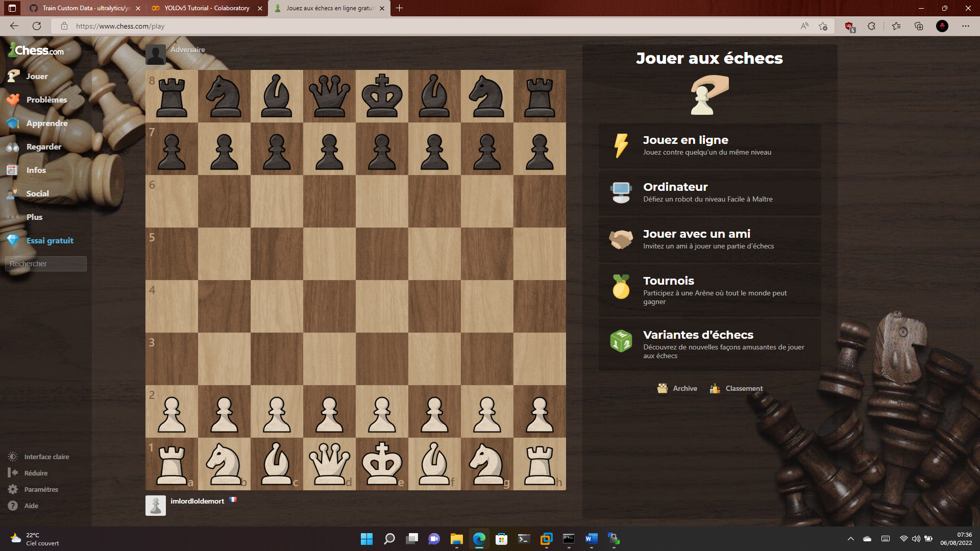Click the Apprendre graduation cap icon

[x=13, y=123]
